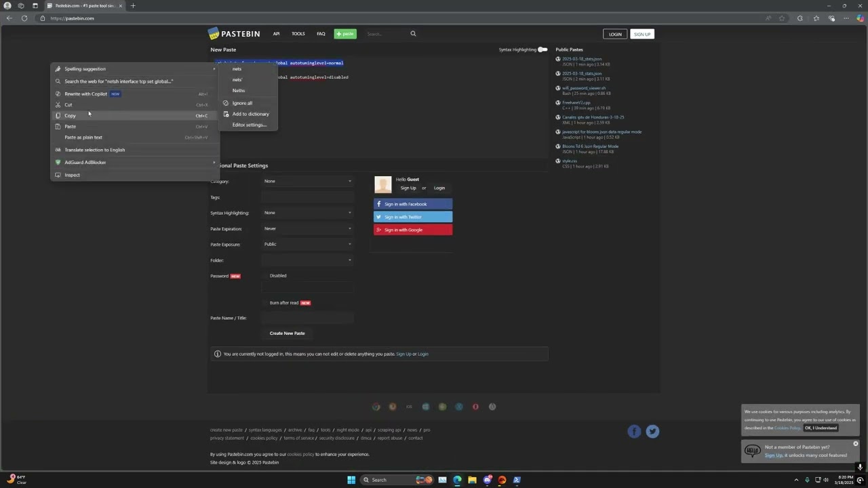Click the footer Twitter round icon
This screenshot has height=488, width=868.
(652, 431)
